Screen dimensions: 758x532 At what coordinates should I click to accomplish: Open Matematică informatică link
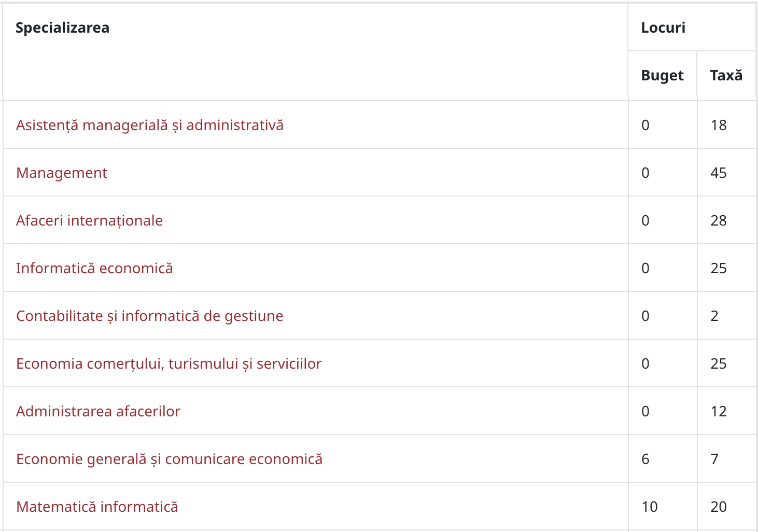coord(97,507)
